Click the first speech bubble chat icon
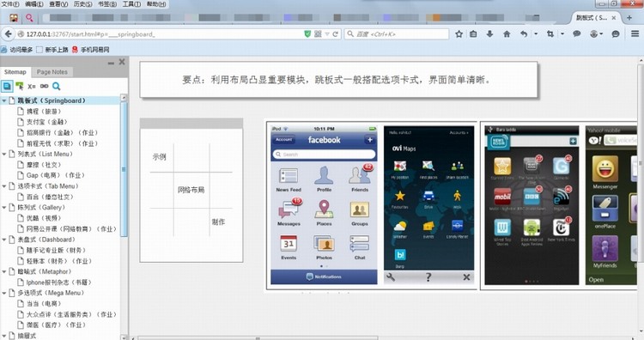This screenshot has width=644, height=340. click(577, 34)
